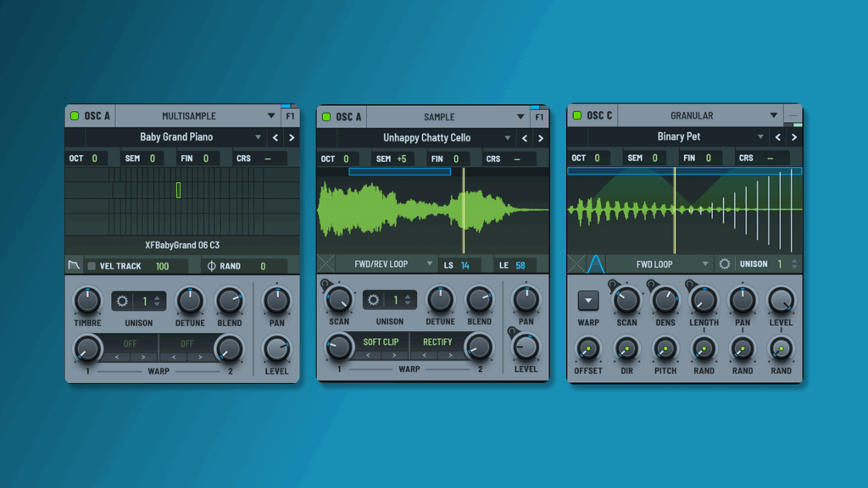Click the modulation indicator on the SCAN knob in Sample panel
The image size is (868, 488).
click(x=325, y=284)
